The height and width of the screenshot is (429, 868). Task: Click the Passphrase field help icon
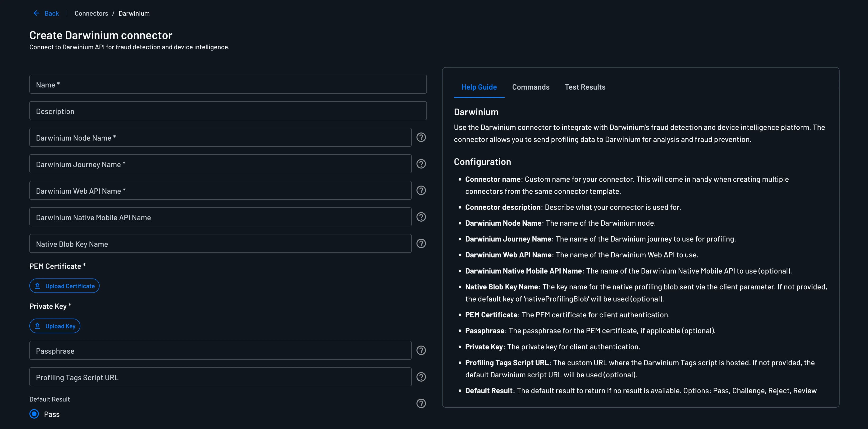click(421, 351)
